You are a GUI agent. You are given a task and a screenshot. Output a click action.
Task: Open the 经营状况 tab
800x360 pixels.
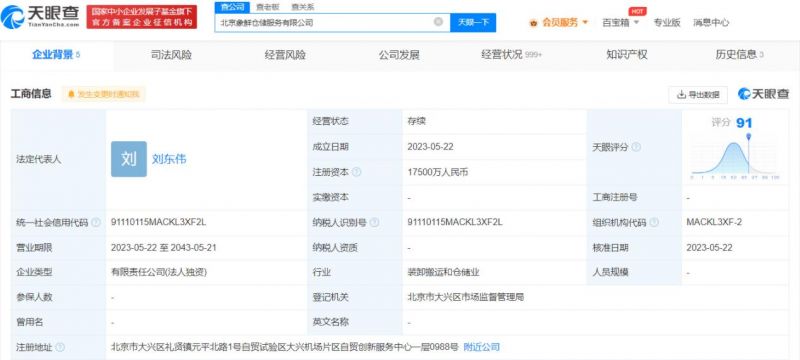(511, 55)
